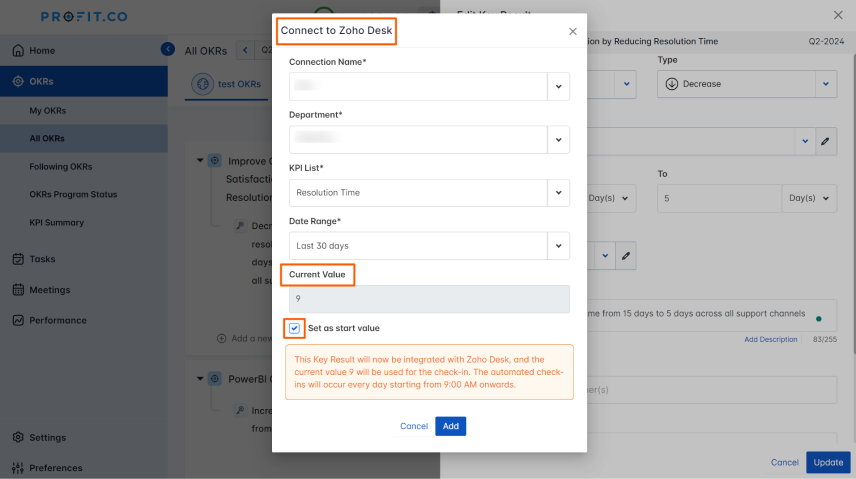The width and height of the screenshot is (856, 479).
Task: Click the Home house icon
Action: click(x=18, y=50)
